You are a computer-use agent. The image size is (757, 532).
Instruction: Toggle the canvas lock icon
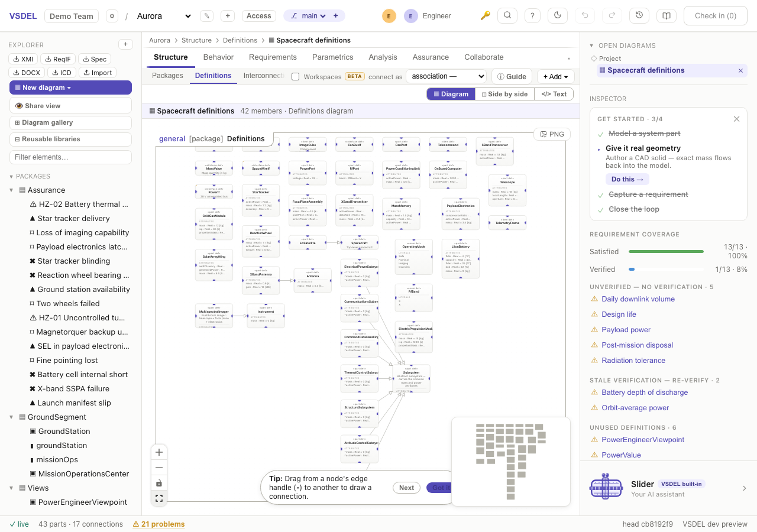159,483
